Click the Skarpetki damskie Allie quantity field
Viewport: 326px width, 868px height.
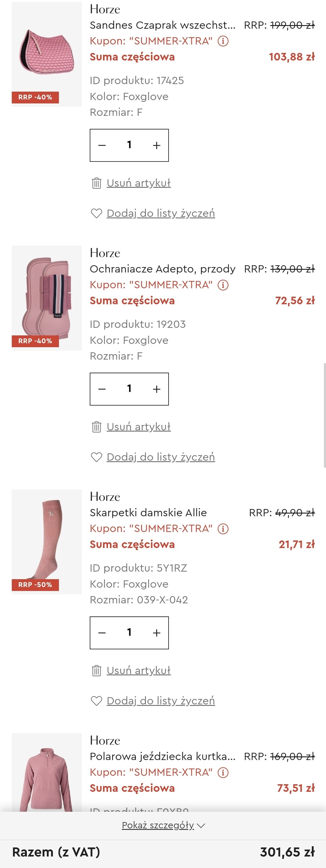pyautogui.click(x=129, y=632)
